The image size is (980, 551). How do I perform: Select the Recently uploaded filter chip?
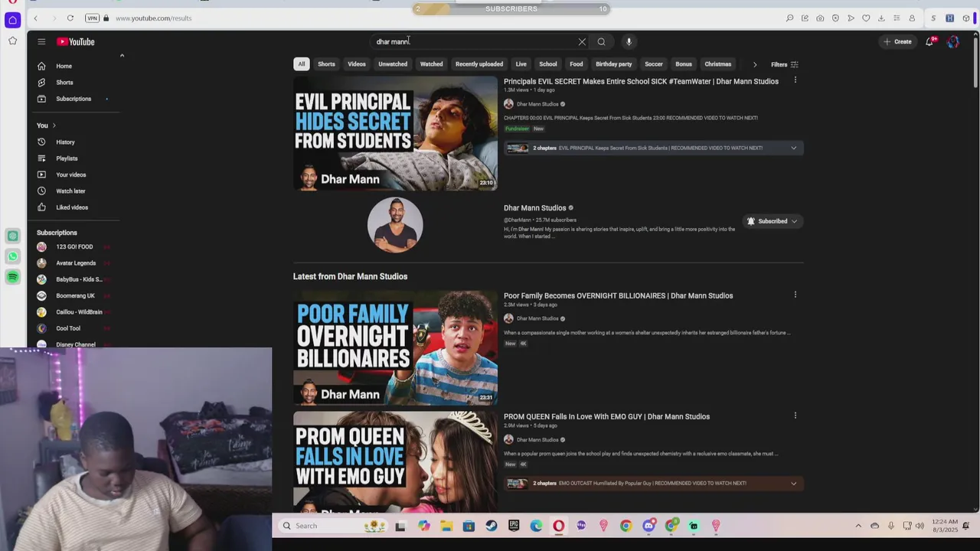click(479, 64)
